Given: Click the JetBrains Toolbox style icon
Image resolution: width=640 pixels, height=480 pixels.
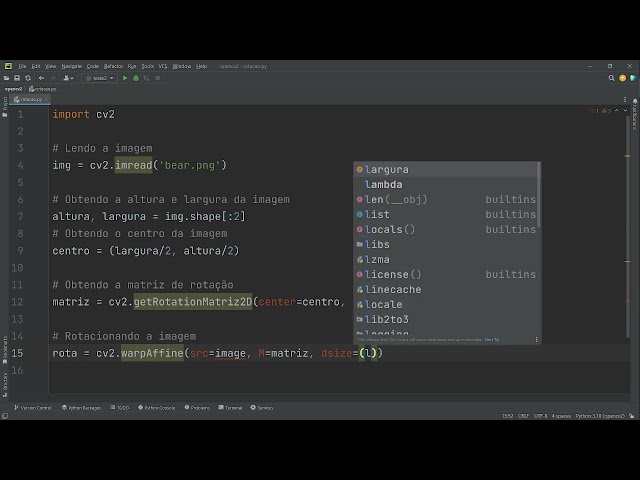Looking at the screenshot, I should [633, 78].
